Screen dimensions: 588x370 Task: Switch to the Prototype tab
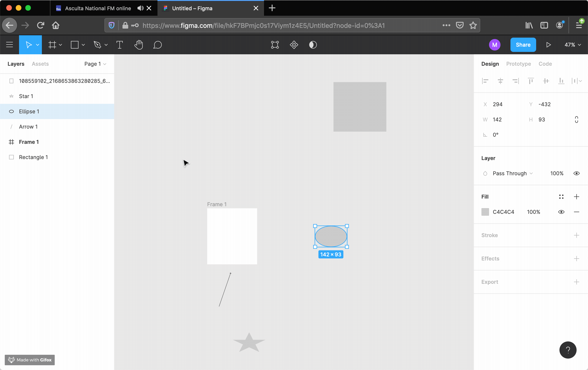(x=518, y=64)
